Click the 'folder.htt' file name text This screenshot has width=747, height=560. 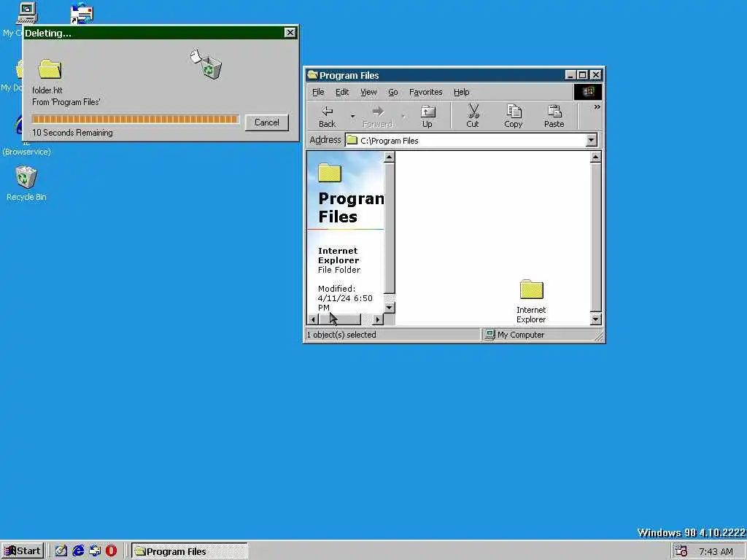coord(47,90)
